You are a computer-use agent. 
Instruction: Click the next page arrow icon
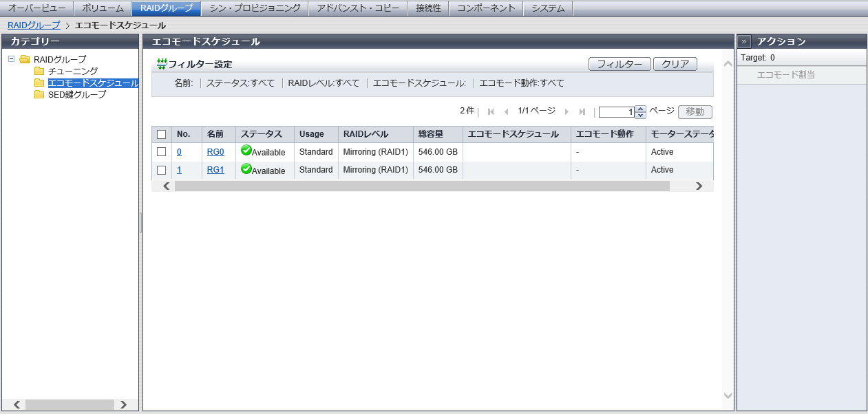(567, 112)
